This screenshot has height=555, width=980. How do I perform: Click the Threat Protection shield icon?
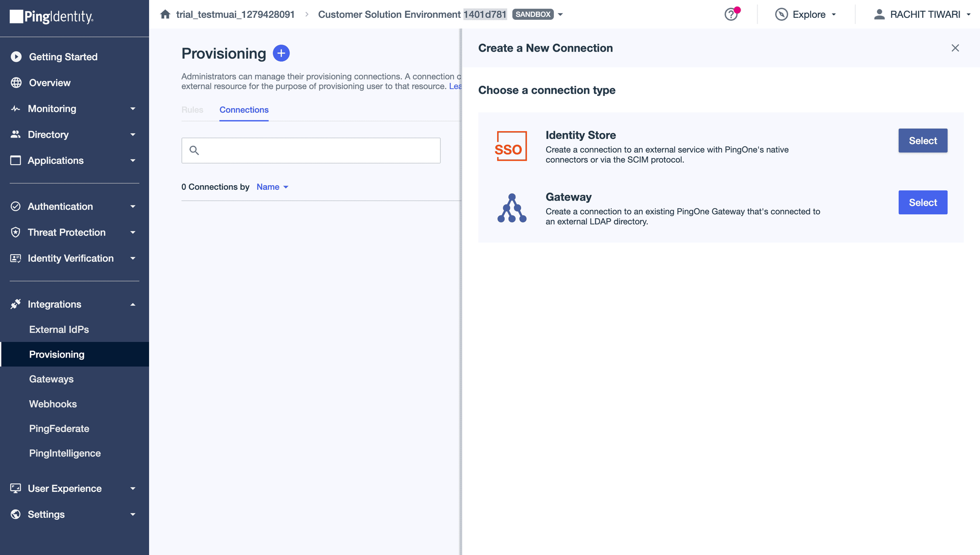[15, 232]
